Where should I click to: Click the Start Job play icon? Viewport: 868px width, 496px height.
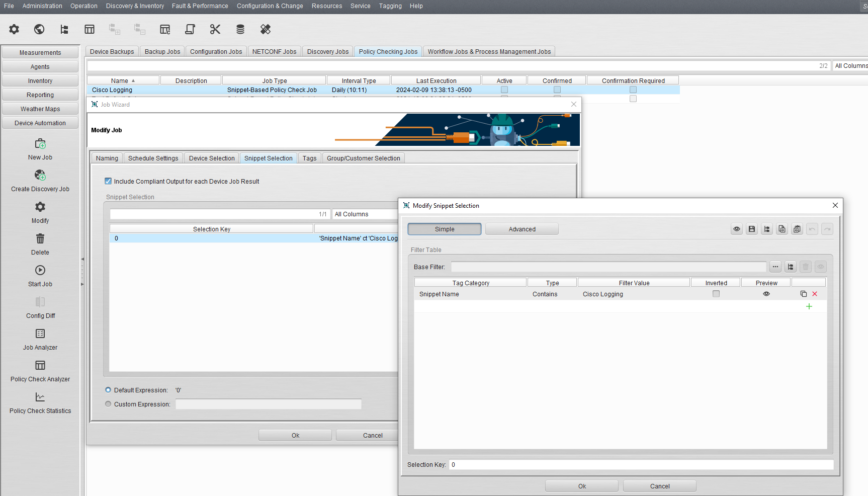point(40,270)
